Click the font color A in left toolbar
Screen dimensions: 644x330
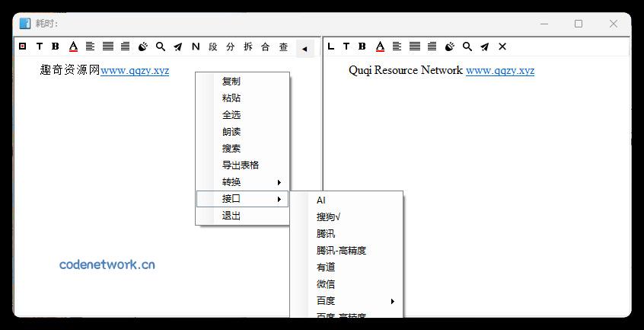[73, 46]
